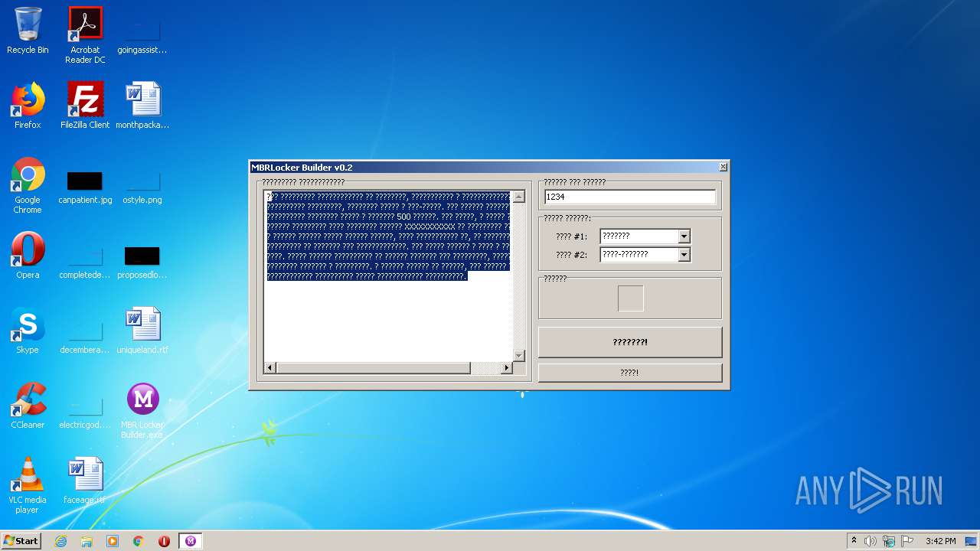This screenshot has width=980, height=551.
Task: Click the text area scroll down arrow
Action: click(x=519, y=356)
